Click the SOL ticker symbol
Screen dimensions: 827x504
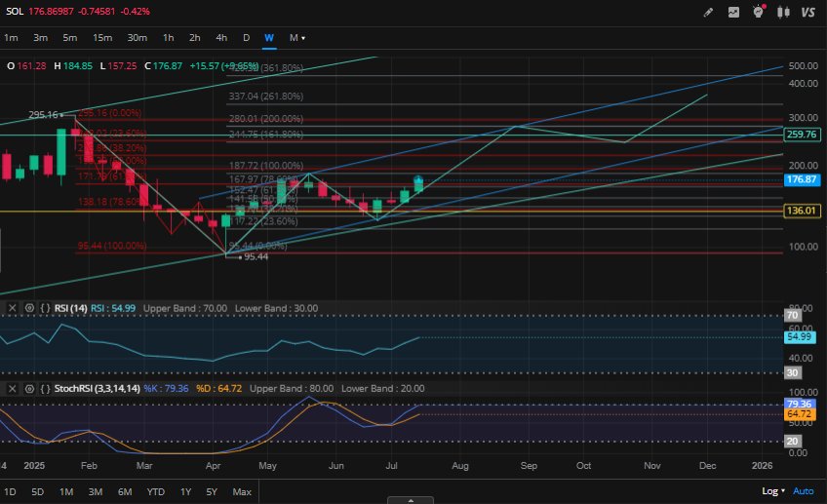click(15, 11)
